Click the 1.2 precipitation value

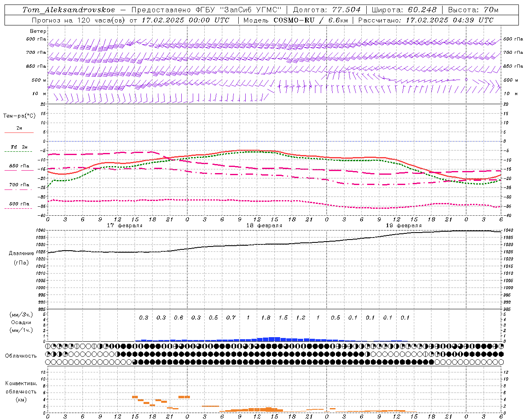(x=301, y=317)
